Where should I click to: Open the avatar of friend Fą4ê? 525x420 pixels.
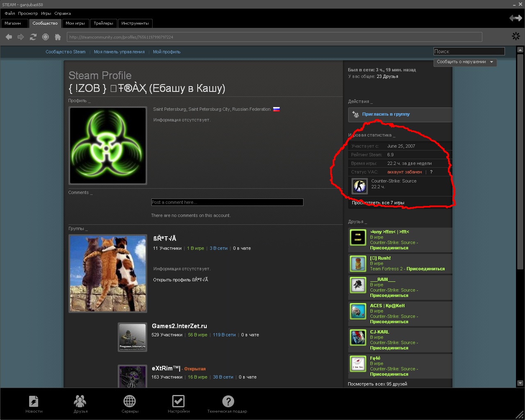tap(358, 364)
